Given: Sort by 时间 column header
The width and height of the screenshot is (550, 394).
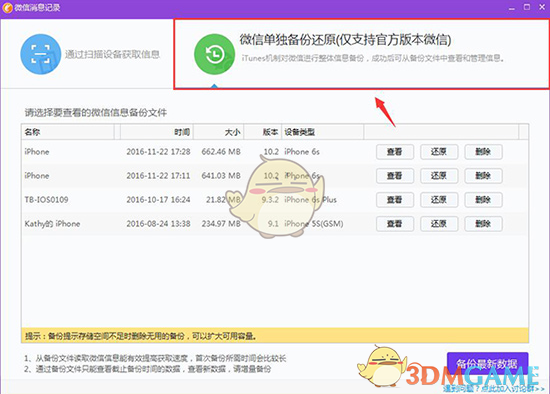Looking at the screenshot, I should click(x=156, y=132).
